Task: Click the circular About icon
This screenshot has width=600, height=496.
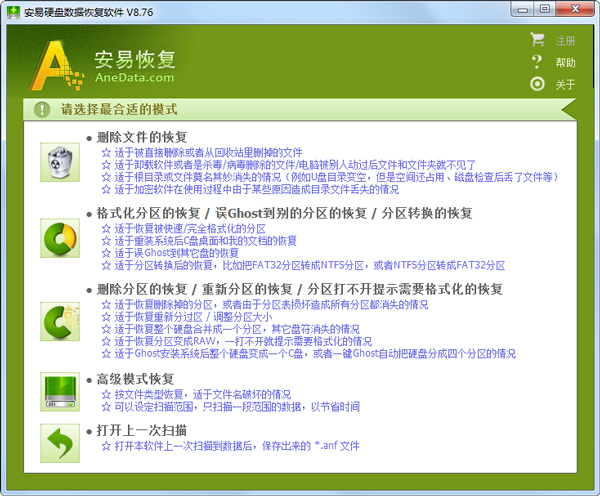Action: click(537, 84)
